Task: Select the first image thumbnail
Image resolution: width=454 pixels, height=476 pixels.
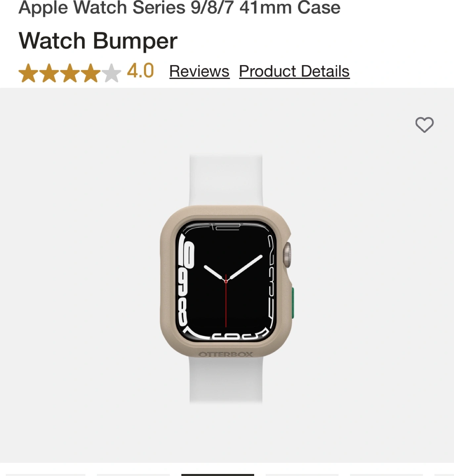Action: pos(46,475)
